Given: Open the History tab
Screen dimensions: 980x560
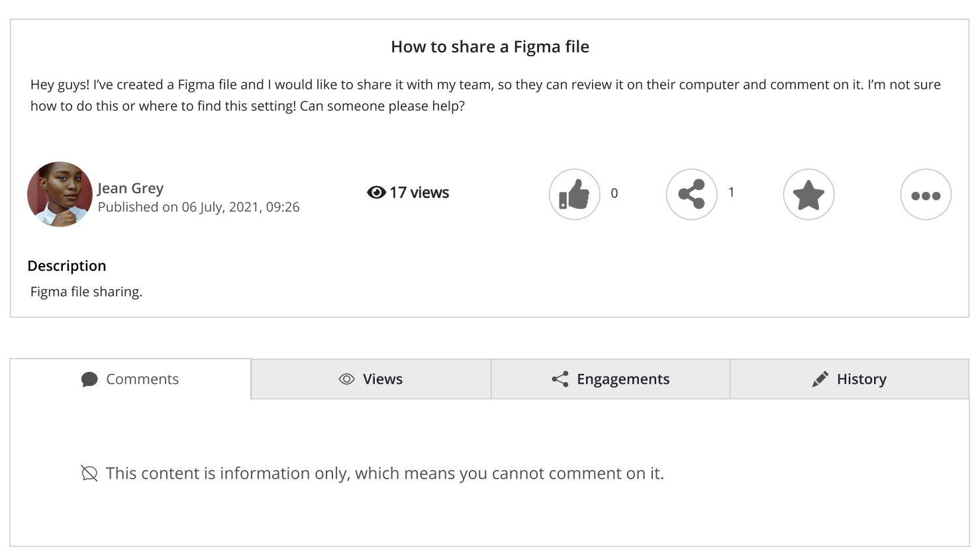Looking at the screenshot, I should pyautogui.click(x=850, y=379).
